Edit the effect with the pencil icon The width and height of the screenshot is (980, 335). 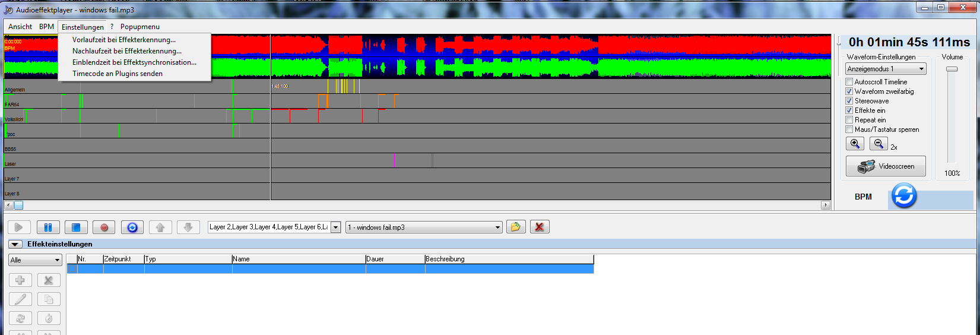[20, 299]
